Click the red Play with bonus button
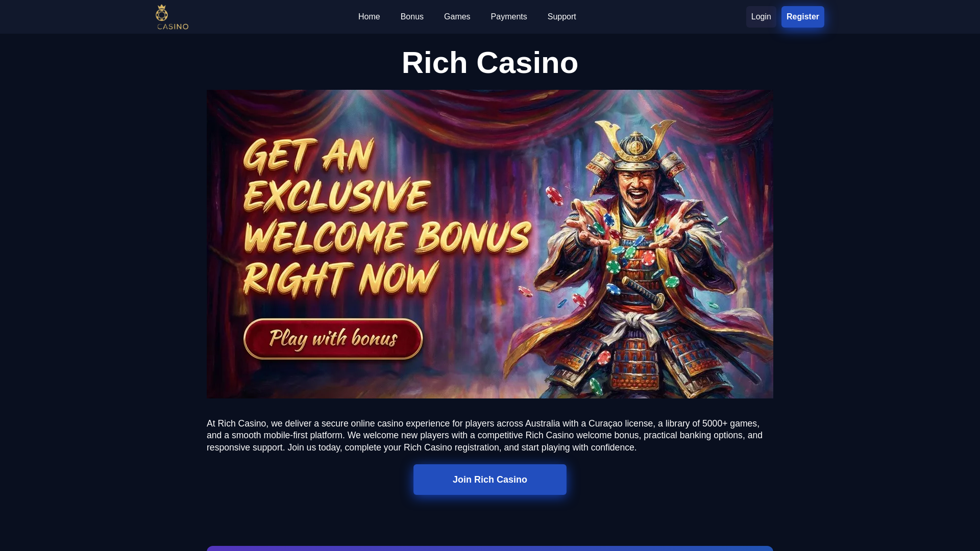 coord(333,339)
